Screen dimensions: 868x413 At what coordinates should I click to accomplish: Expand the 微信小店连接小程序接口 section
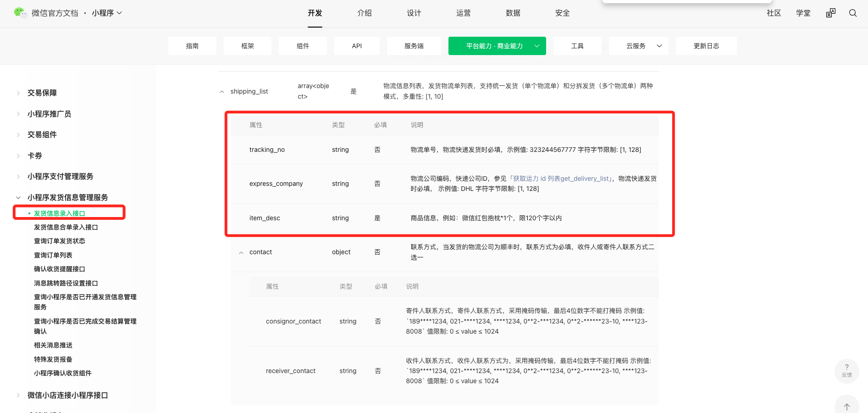(18, 395)
